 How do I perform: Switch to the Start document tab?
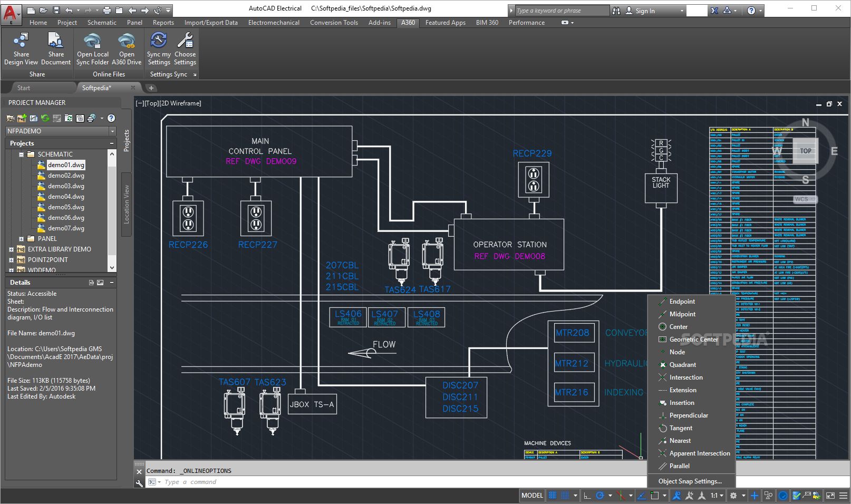coord(24,88)
